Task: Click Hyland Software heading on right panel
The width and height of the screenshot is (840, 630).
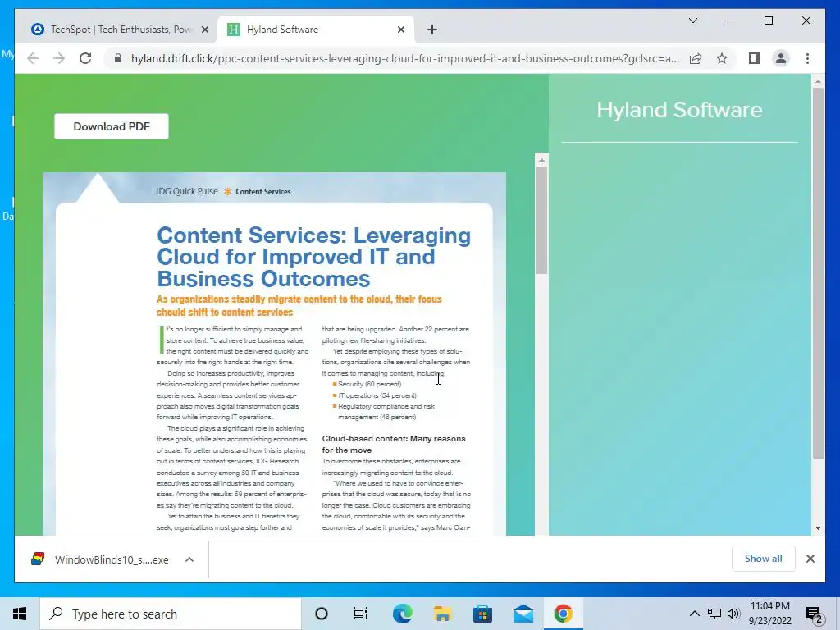Action: [x=679, y=110]
